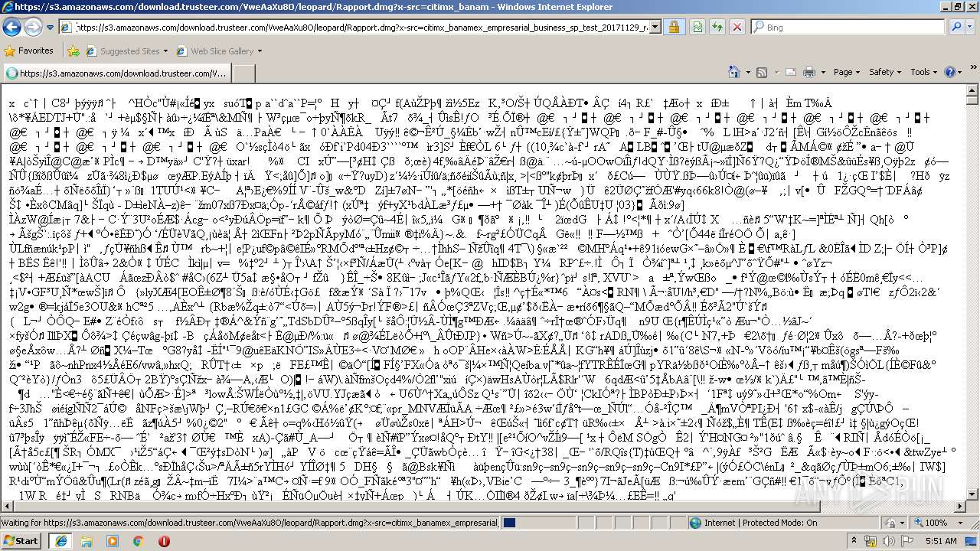Open Web Slice Gallery link
The height and width of the screenshot is (551, 980).
pyautogui.click(x=214, y=51)
